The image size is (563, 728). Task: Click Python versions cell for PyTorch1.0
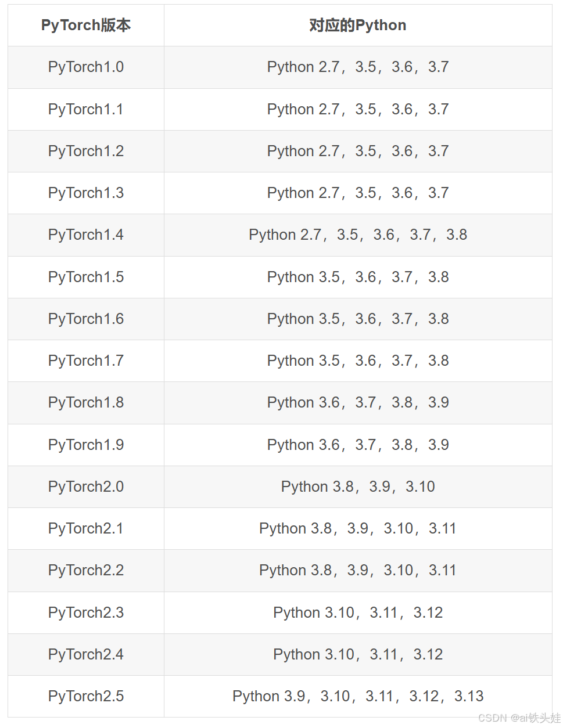(x=358, y=67)
